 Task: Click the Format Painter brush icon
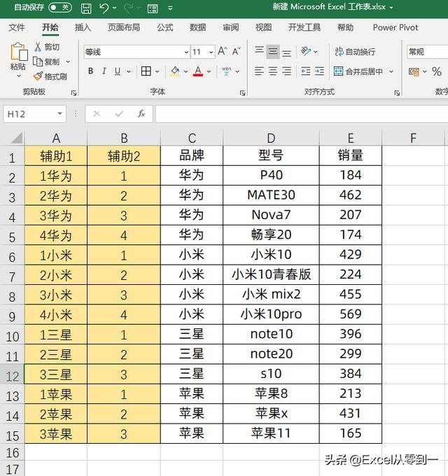(38, 76)
